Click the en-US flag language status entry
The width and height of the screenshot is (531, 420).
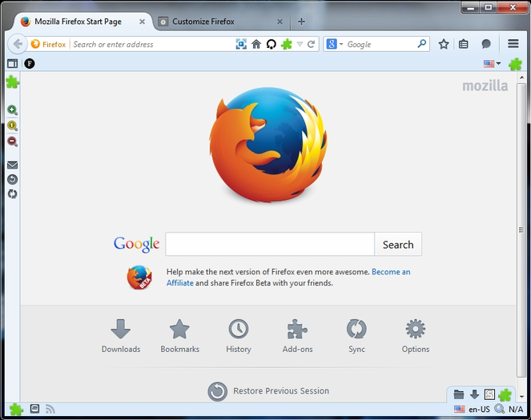pos(472,409)
